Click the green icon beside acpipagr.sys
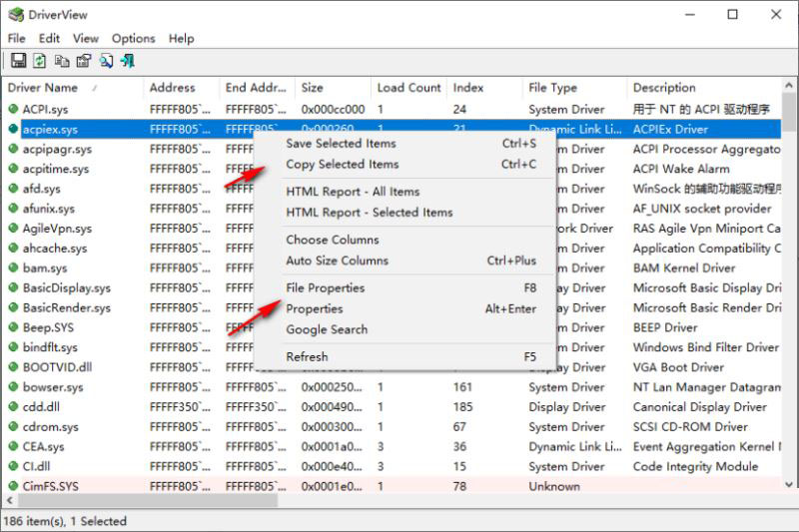This screenshot has height=532, width=799. coord(14,148)
